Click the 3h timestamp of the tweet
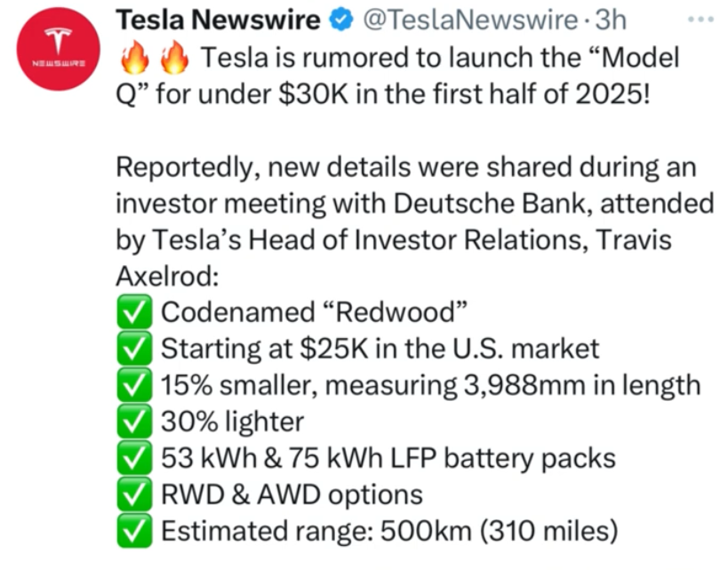 (611, 20)
